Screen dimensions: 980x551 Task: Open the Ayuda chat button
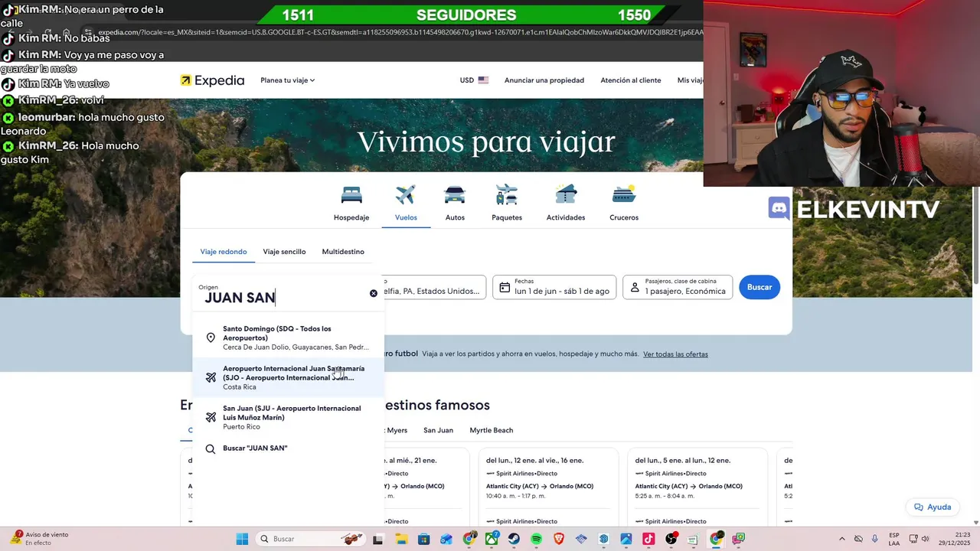(x=932, y=507)
